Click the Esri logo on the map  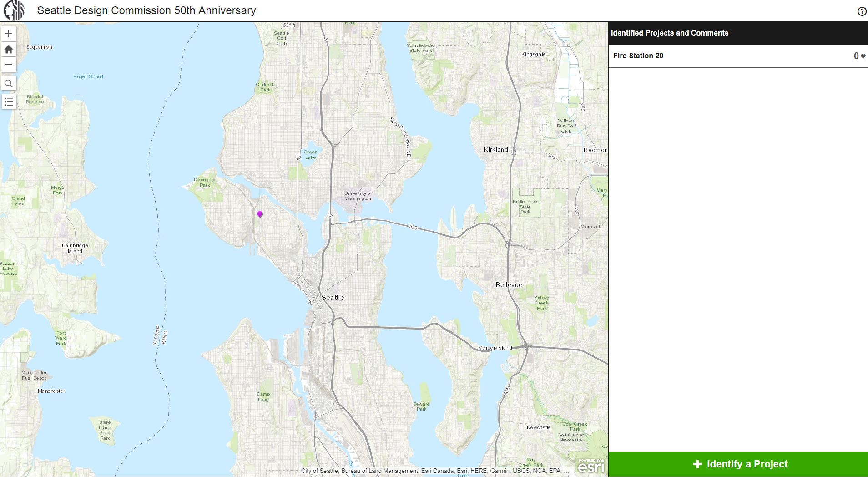pyautogui.click(x=591, y=466)
